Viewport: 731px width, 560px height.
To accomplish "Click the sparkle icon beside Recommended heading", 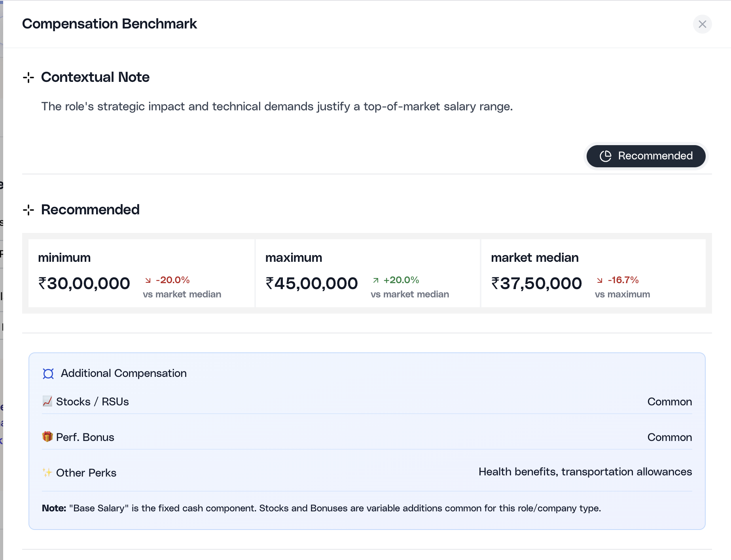I will [28, 210].
